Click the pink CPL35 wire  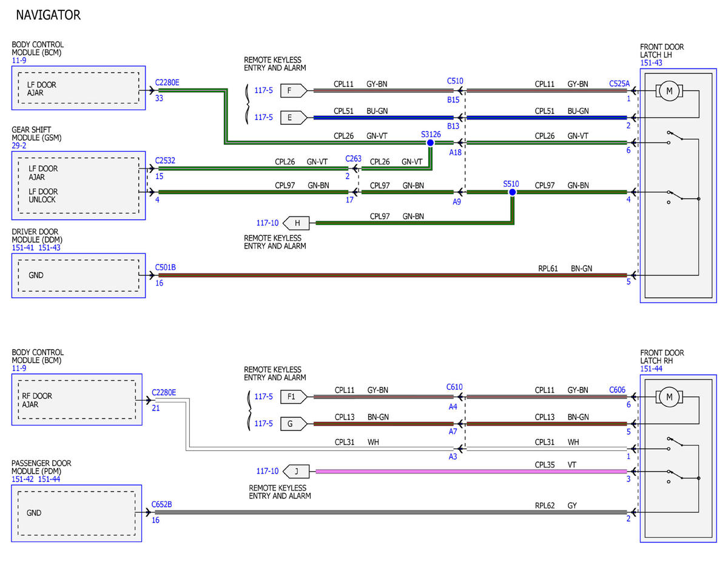coord(471,471)
